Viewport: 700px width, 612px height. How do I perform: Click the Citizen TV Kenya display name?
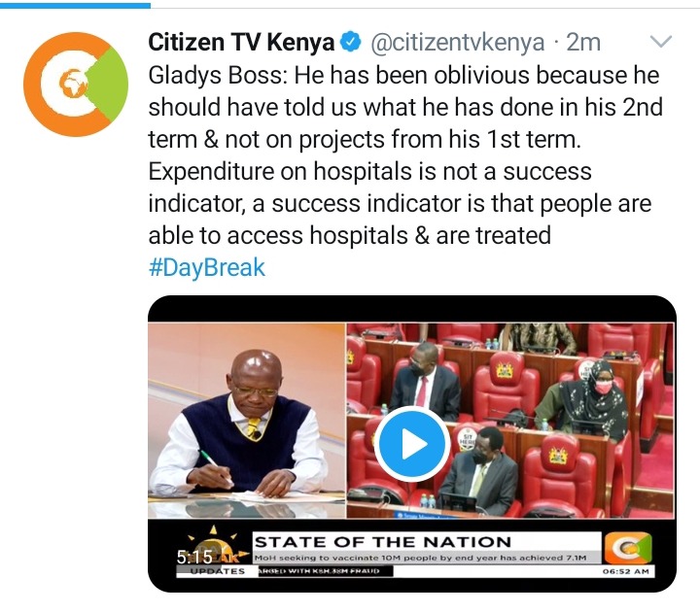click(241, 43)
